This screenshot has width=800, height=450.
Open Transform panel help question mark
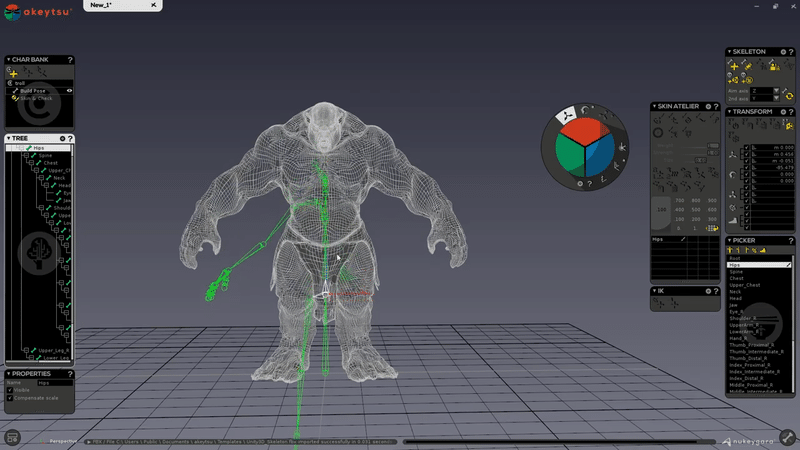click(x=791, y=112)
